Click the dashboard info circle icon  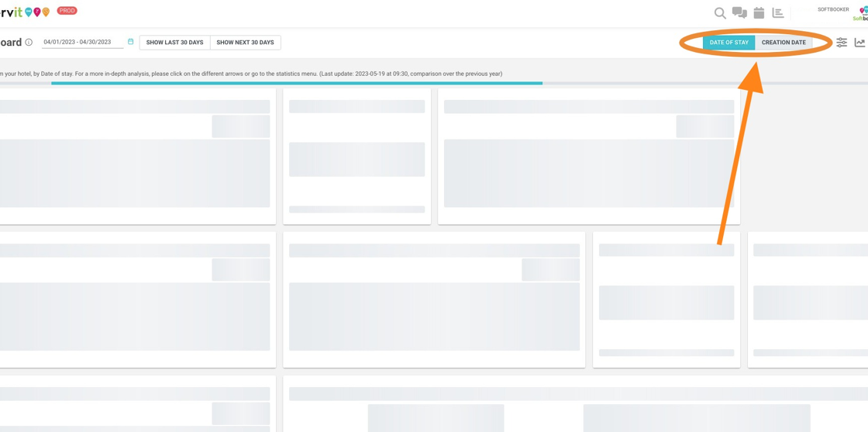click(x=29, y=43)
